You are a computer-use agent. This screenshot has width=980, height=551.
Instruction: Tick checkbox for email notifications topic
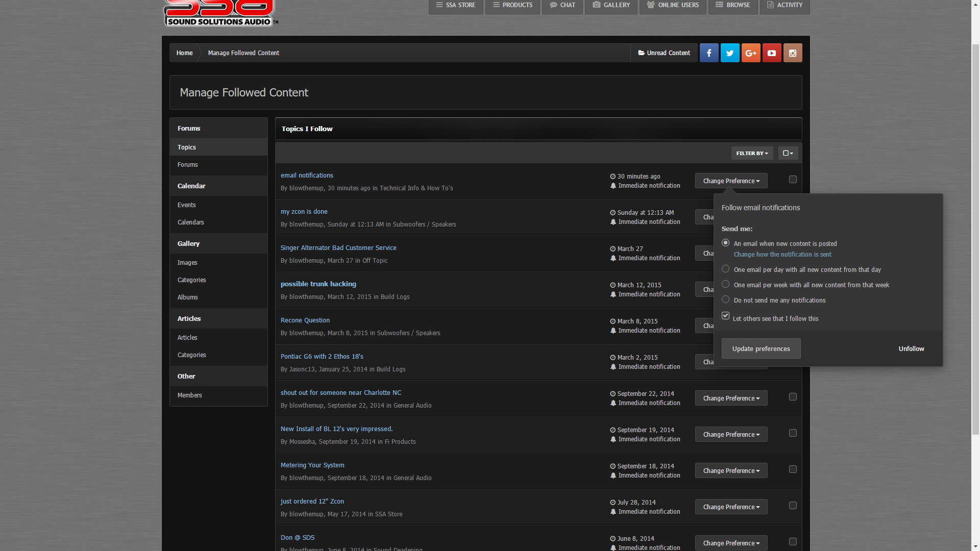point(793,180)
